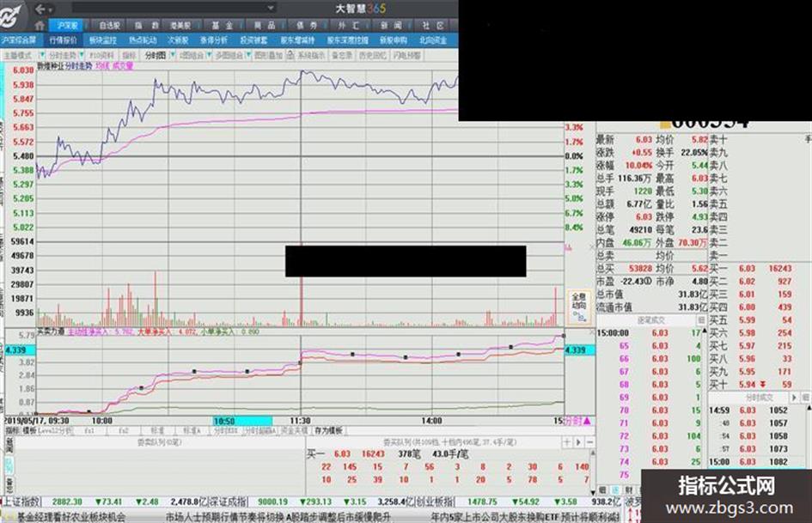Close the 买卖力道 indicator panel

point(591,332)
